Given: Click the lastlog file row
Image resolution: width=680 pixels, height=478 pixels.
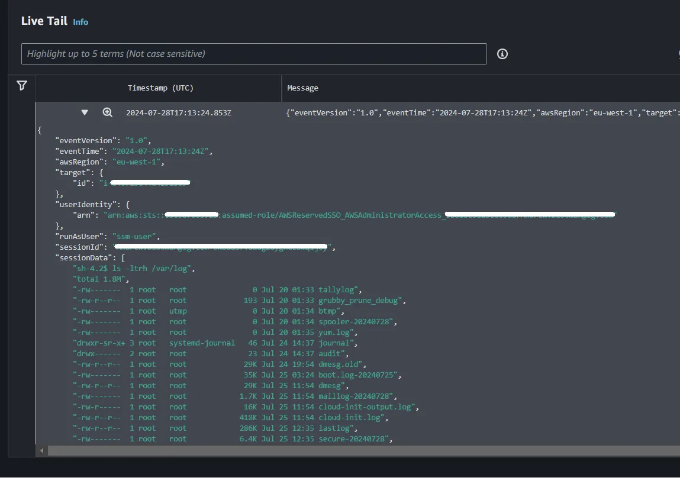Looking at the screenshot, I should [x=215, y=428].
